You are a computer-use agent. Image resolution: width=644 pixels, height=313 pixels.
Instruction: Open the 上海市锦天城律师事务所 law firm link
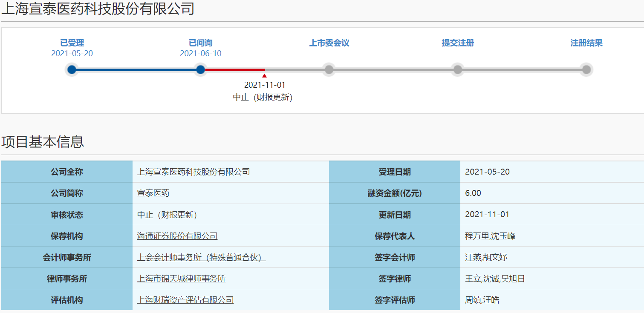[x=181, y=279]
